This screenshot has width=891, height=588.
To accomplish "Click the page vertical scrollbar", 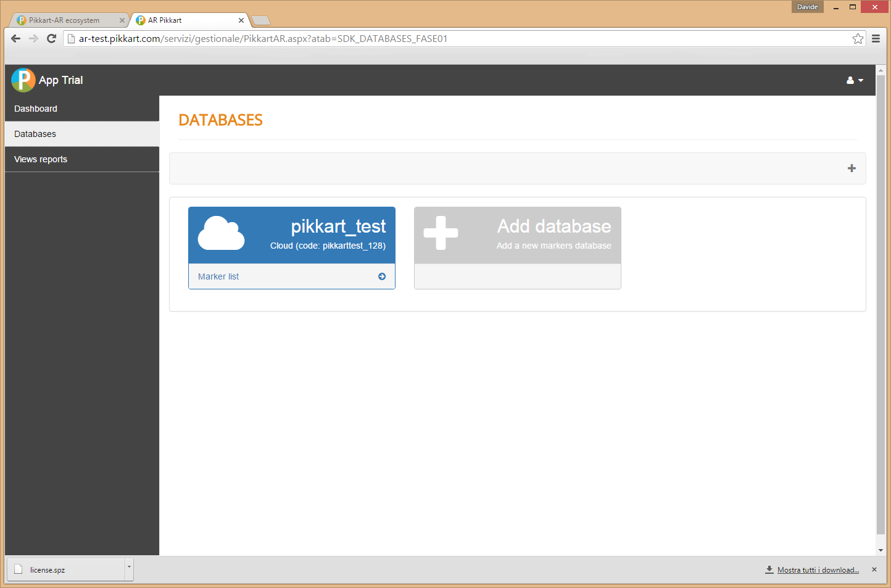I will pos(881,305).
